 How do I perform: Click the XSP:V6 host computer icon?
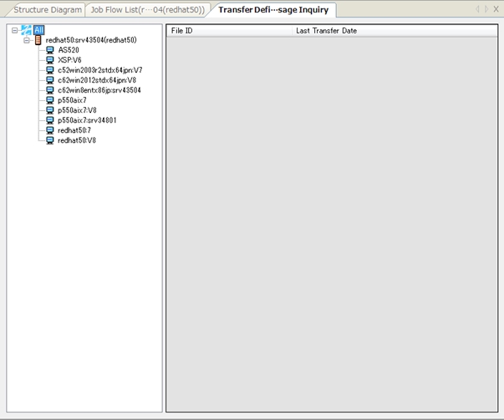point(50,60)
